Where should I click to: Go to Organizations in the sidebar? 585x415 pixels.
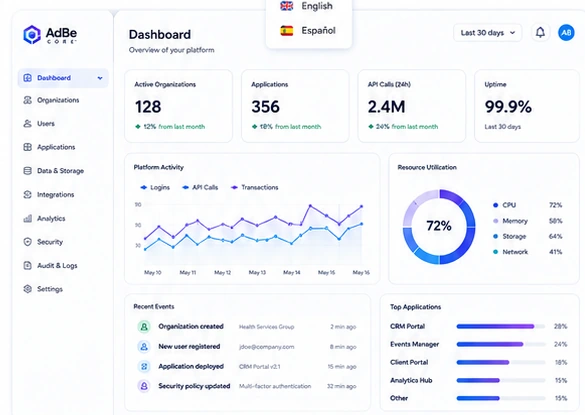tap(63, 100)
